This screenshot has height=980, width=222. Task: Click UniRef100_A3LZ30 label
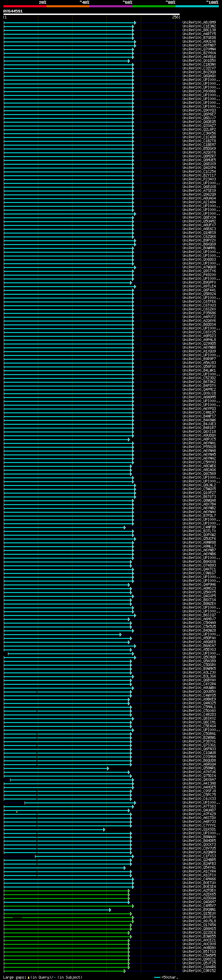click(199, 673)
